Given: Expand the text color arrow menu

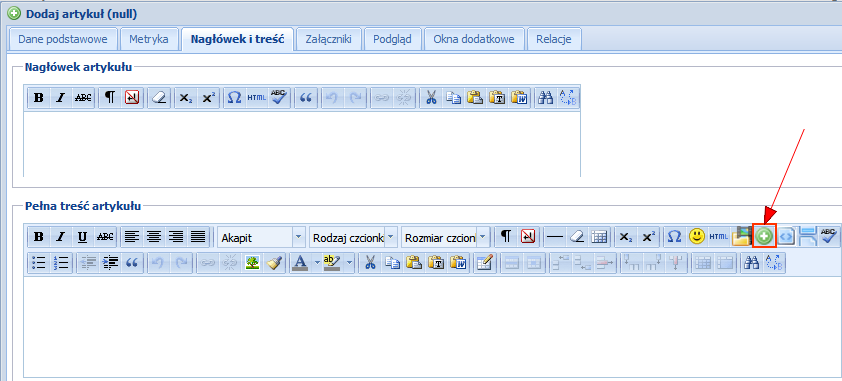Looking at the screenshot, I should (316, 262).
